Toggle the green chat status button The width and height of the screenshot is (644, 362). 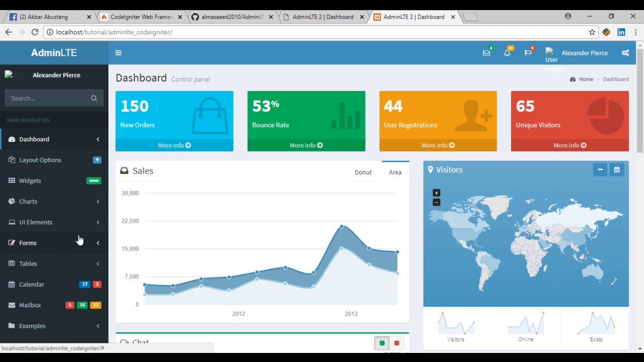pyautogui.click(x=382, y=343)
